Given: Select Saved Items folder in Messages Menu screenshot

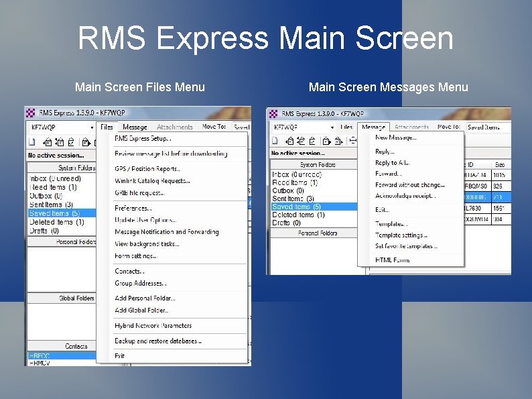Looking at the screenshot, I should pos(314,207).
